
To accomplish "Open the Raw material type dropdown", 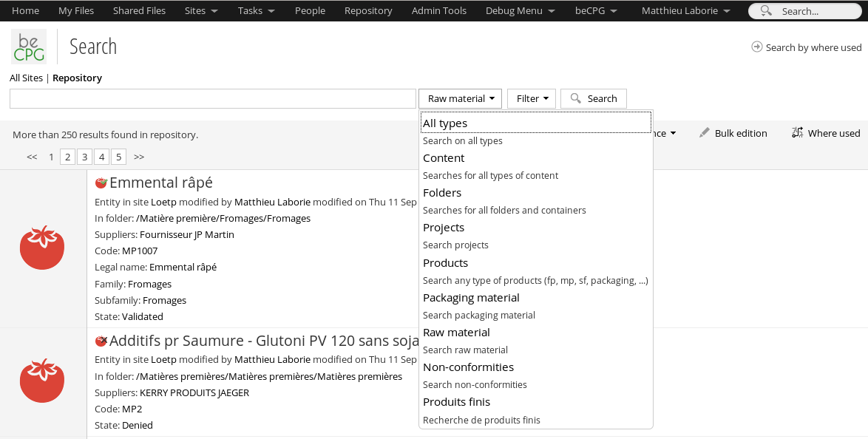I will tap(460, 98).
